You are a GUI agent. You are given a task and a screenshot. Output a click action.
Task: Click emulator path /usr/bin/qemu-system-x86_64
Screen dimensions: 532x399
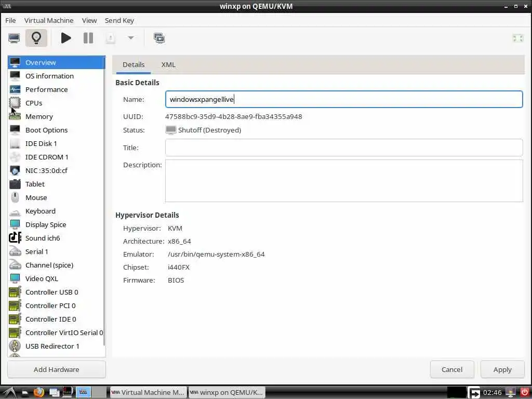tap(216, 254)
